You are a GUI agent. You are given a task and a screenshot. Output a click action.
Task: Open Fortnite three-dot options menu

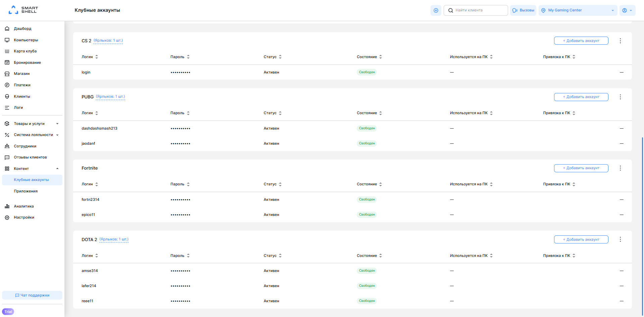pyautogui.click(x=620, y=168)
